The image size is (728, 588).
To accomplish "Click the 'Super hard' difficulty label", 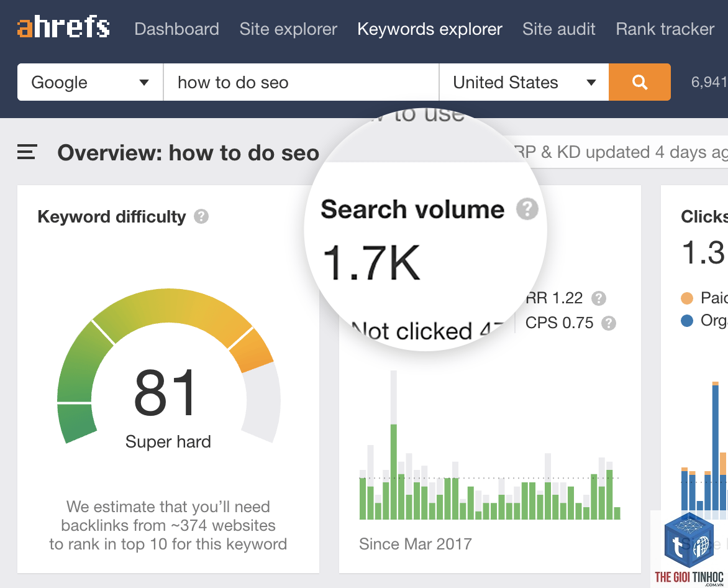I will point(168,442).
